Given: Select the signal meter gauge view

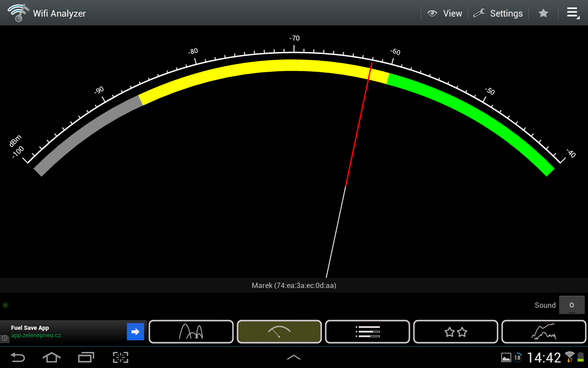Looking at the screenshot, I should pos(279,332).
